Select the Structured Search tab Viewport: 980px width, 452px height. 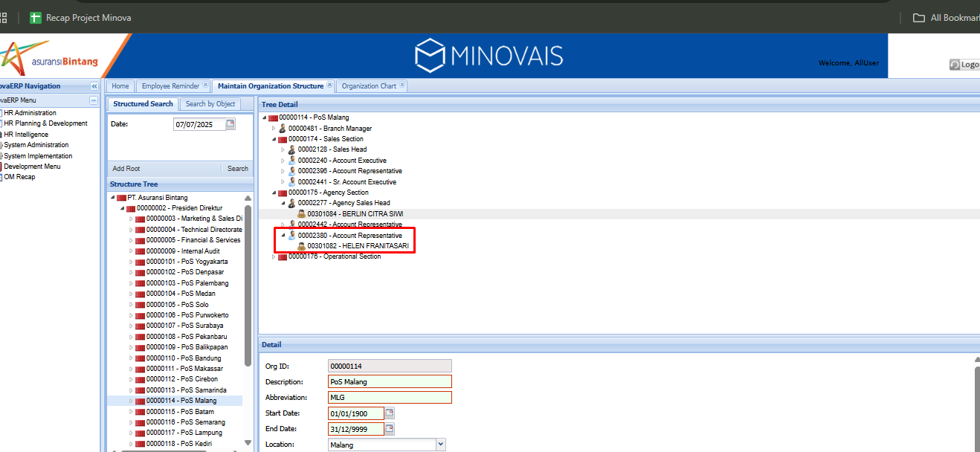143,104
